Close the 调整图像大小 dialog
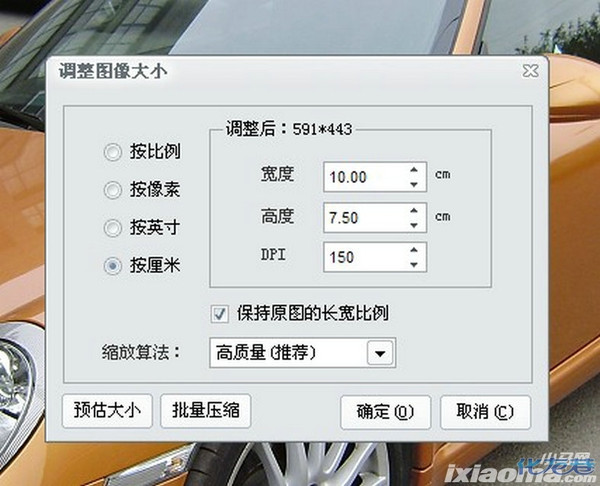The image size is (600, 486). 530,71
